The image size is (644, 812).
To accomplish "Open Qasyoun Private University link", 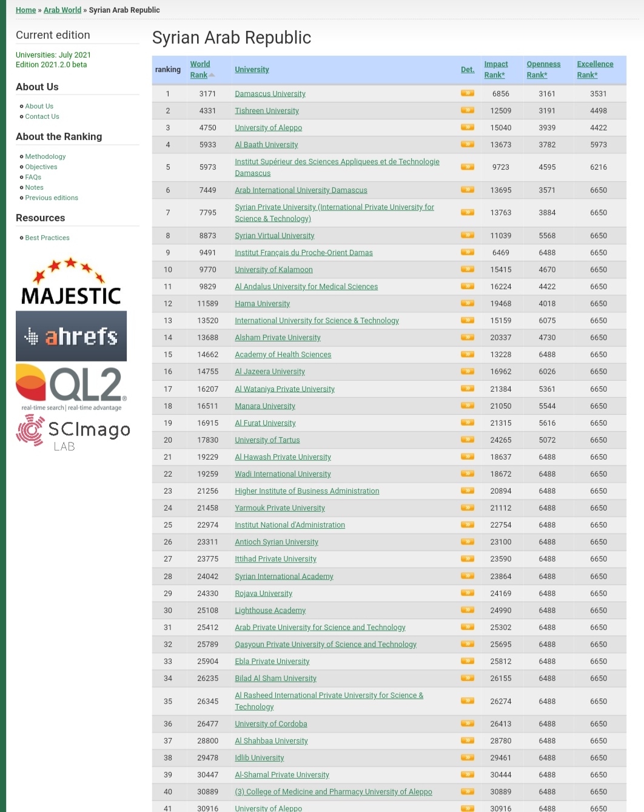I will point(326,645).
